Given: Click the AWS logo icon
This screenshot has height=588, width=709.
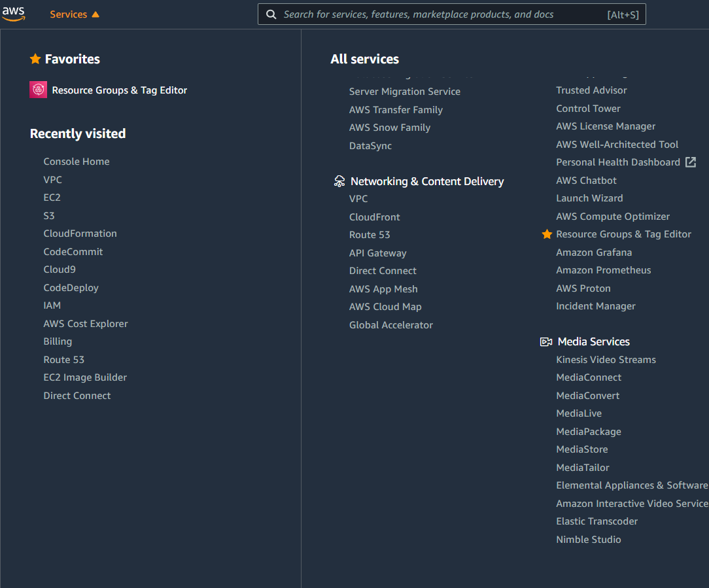Looking at the screenshot, I should [x=14, y=14].
